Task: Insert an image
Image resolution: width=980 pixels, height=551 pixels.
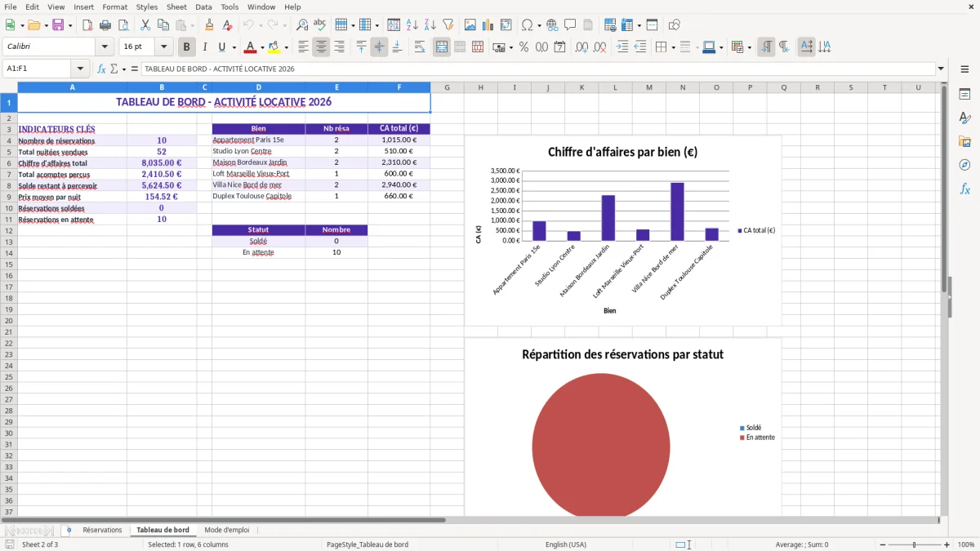Action: click(470, 25)
